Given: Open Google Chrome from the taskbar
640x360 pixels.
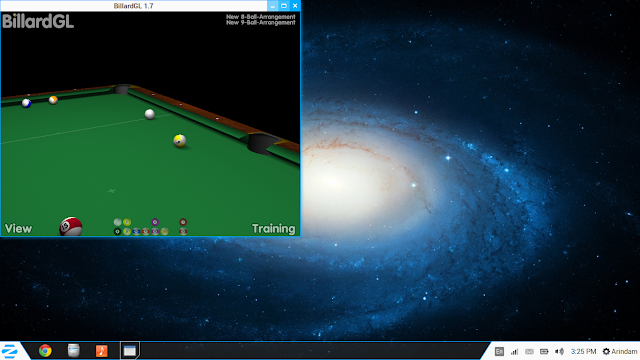Looking at the screenshot, I should point(45,351).
